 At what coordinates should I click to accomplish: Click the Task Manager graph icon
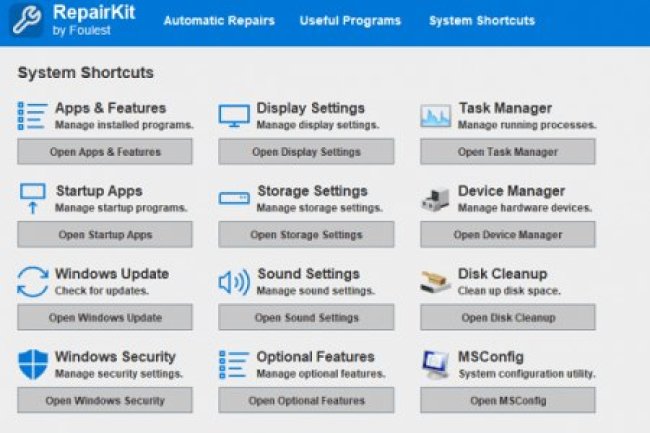(436, 116)
